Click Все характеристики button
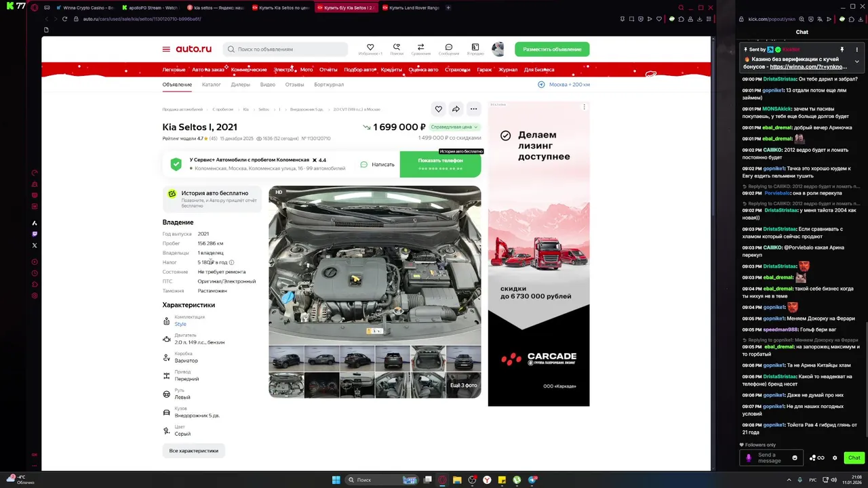868x488 pixels. tap(193, 451)
